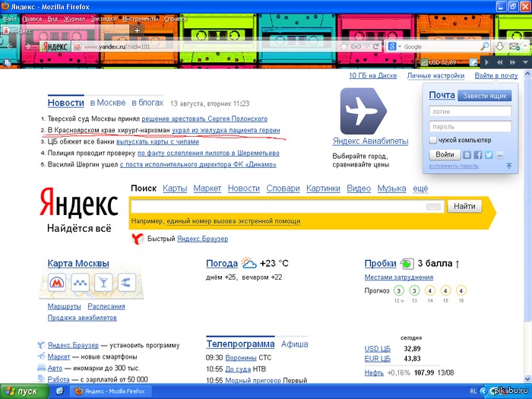The image size is (532, 399).
Task: Click the Firefox taskbar button
Action: pos(111,391)
